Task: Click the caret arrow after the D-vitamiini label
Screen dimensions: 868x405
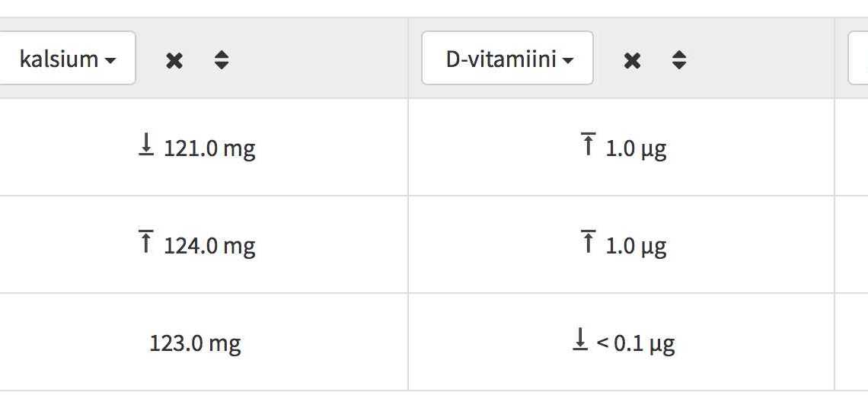Action: click(567, 60)
